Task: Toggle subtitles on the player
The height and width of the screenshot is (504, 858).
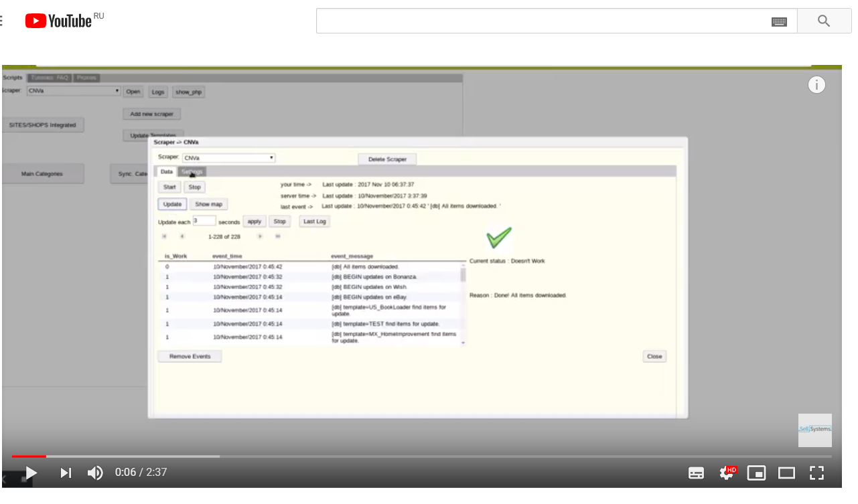Action: pyautogui.click(x=697, y=473)
